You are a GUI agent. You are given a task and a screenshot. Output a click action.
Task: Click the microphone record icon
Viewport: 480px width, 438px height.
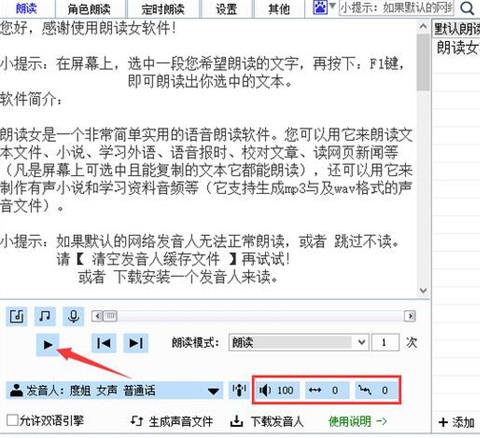coord(73,316)
